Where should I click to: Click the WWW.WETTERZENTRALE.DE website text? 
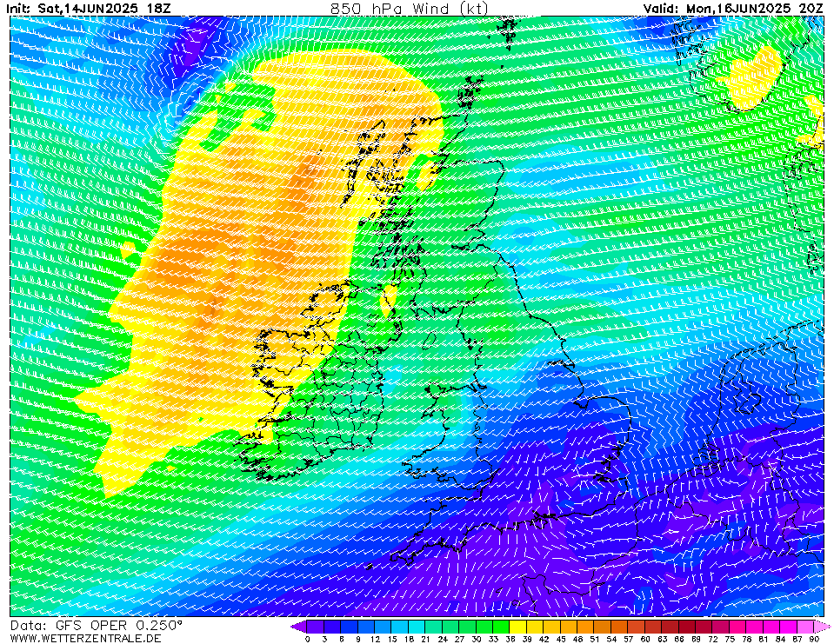85,638
